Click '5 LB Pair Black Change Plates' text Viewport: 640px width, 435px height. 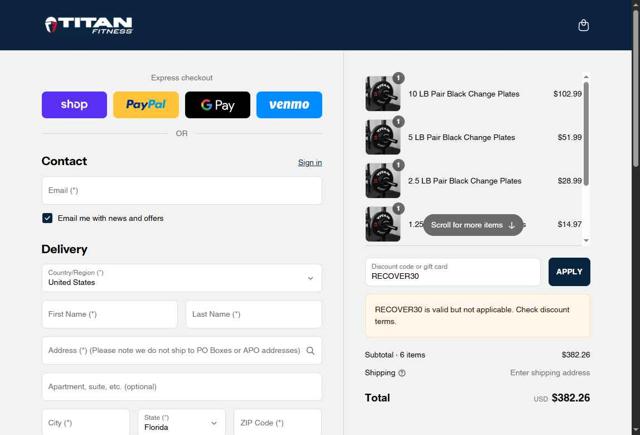coord(462,138)
